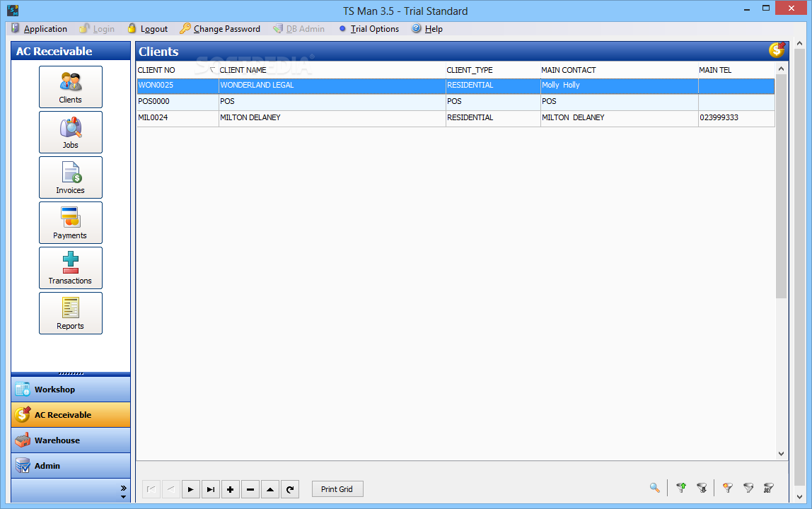Image resolution: width=812 pixels, height=509 pixels.
Task: Sort by the MAIN TEL column header
Action: pyautogui.click(x=736, y=70)
